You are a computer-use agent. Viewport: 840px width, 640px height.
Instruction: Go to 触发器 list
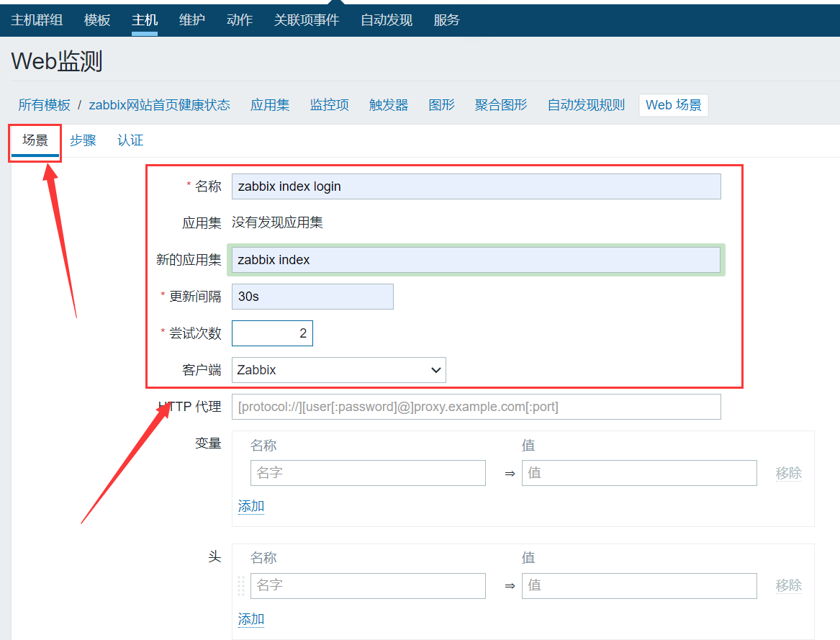coord(389,105)
